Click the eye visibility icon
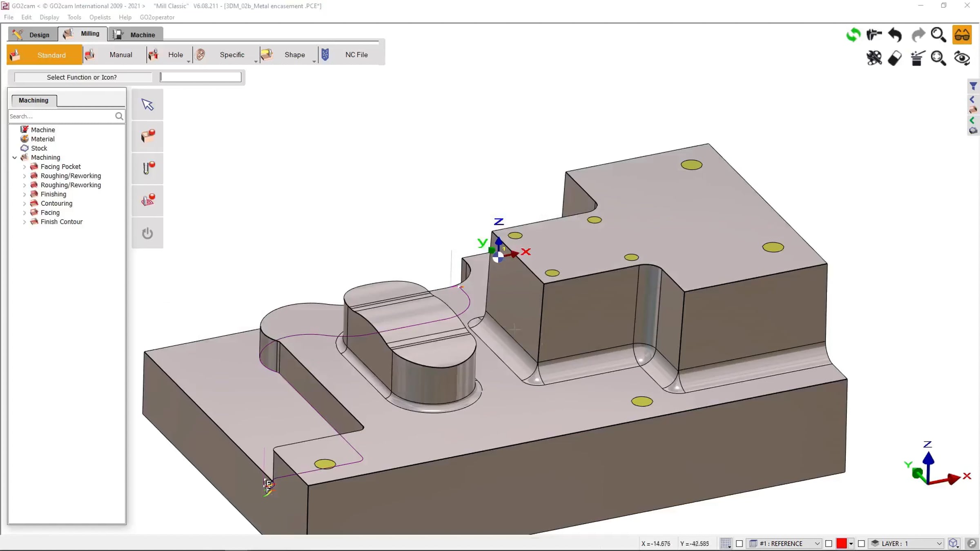 tap(962, 58)
